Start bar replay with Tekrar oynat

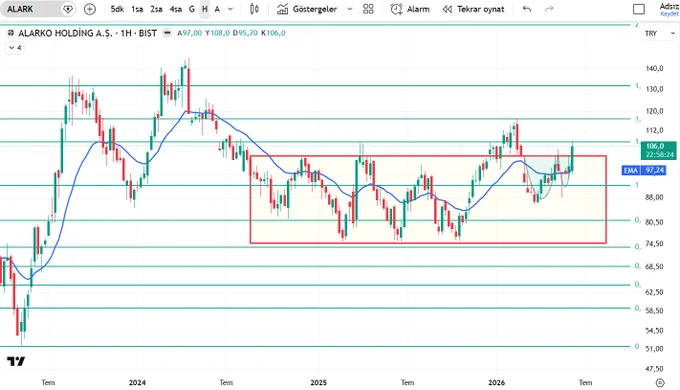coord(473,9)
